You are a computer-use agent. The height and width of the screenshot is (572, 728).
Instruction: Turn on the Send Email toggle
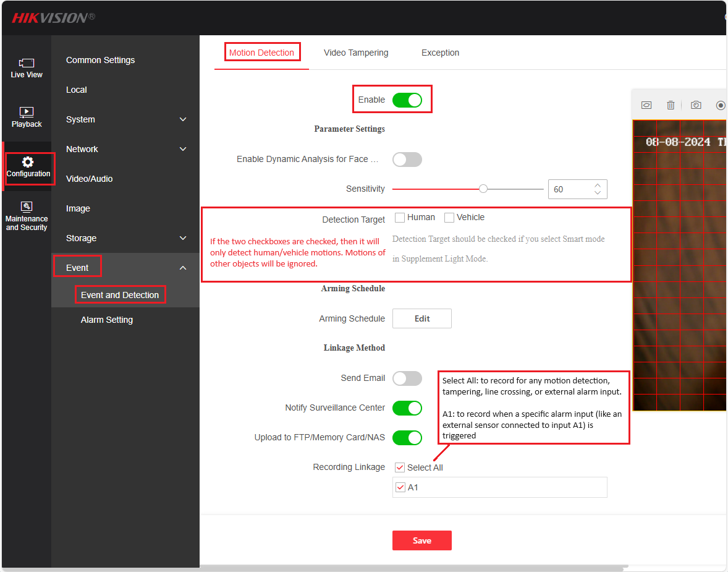pyautogui.click(x=407, y=378)
